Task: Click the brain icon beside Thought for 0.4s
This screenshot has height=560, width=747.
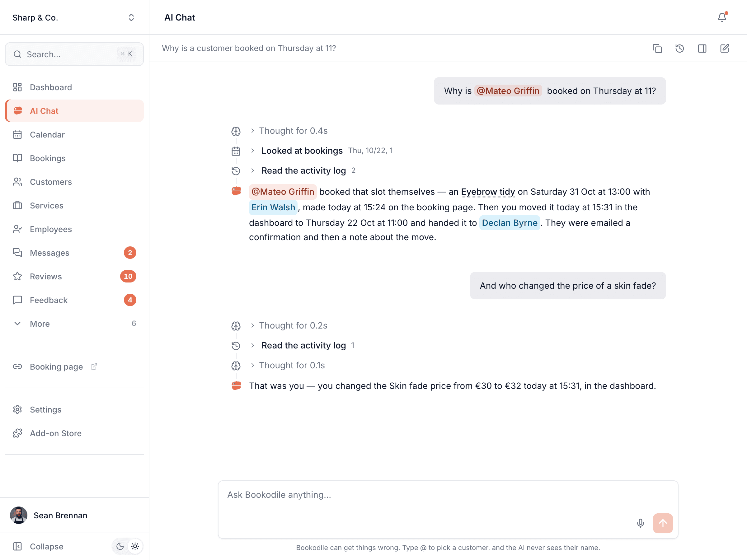Action: (x=236, y=131)
